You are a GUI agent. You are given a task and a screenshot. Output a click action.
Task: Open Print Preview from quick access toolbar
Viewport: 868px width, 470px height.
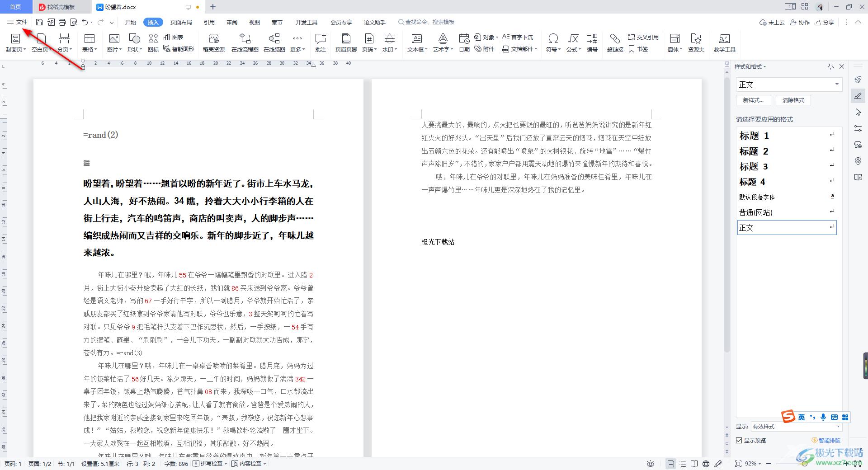pyautogui.click(x=74, y=22)
